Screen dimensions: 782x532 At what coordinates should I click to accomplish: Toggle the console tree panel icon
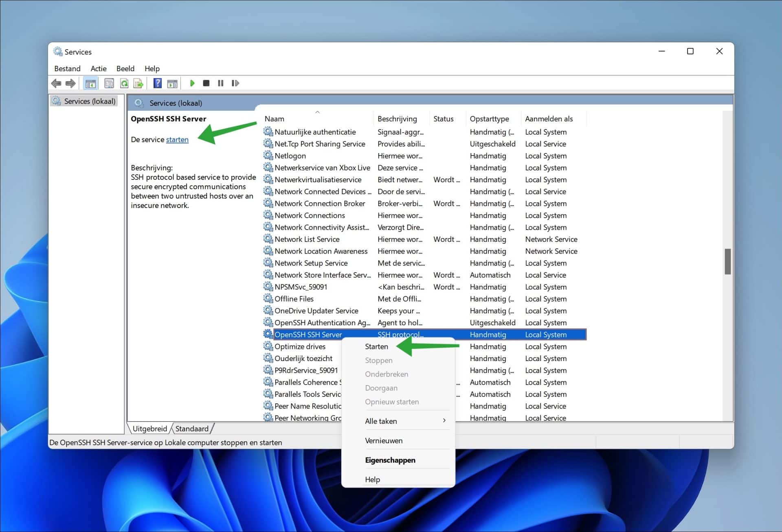point(90,83)
